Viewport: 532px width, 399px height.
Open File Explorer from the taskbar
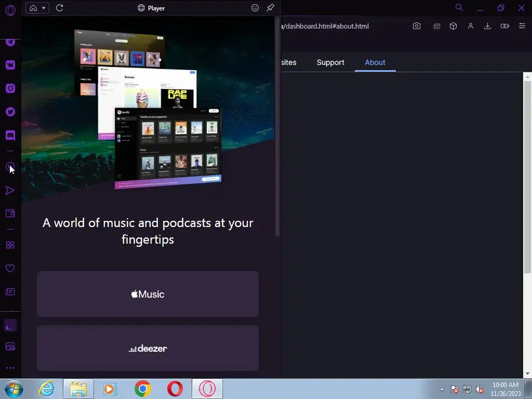coord(78,389)
